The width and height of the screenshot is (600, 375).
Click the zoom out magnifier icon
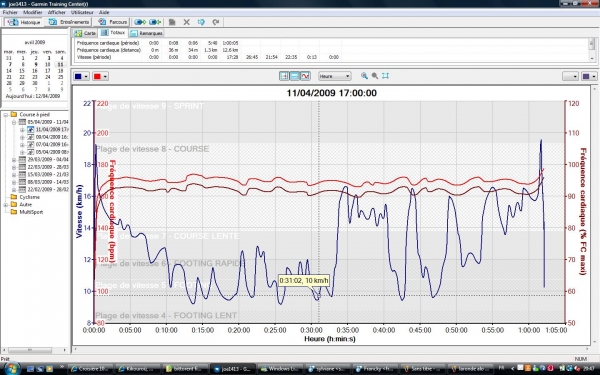375,76
